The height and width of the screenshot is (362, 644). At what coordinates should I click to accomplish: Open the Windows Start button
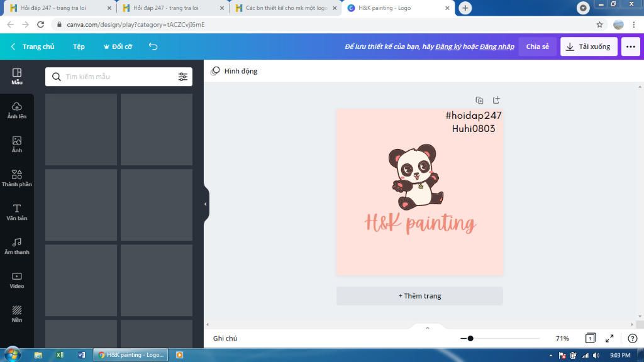point(12,354)
